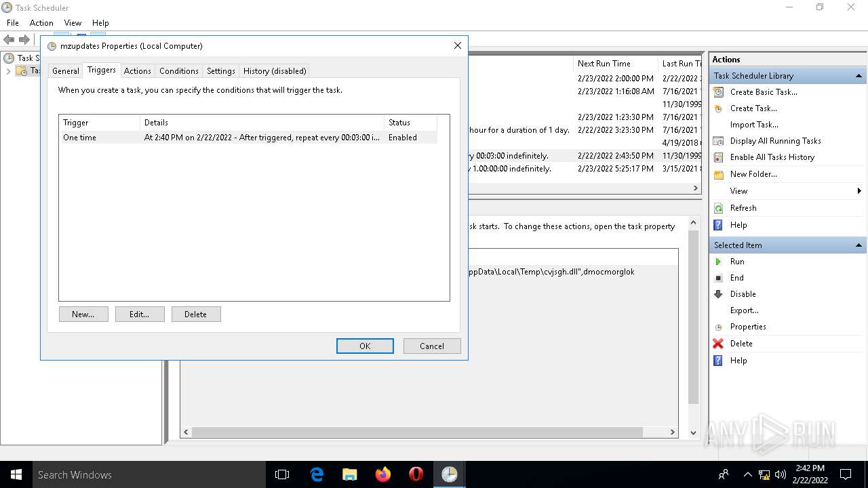Close the mzupdates Properties dialog
The height and width of the screenshot is (488, 868).
(x=457, y=45)
